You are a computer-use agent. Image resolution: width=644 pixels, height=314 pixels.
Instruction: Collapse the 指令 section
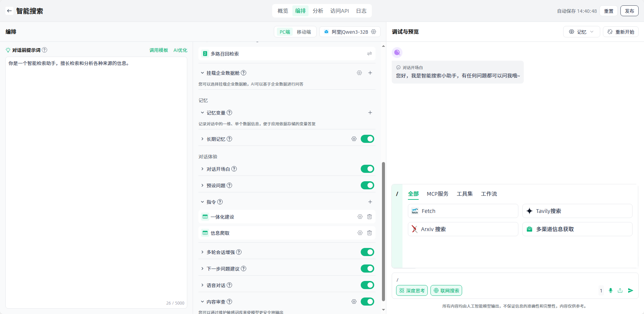tap(202, 202)
